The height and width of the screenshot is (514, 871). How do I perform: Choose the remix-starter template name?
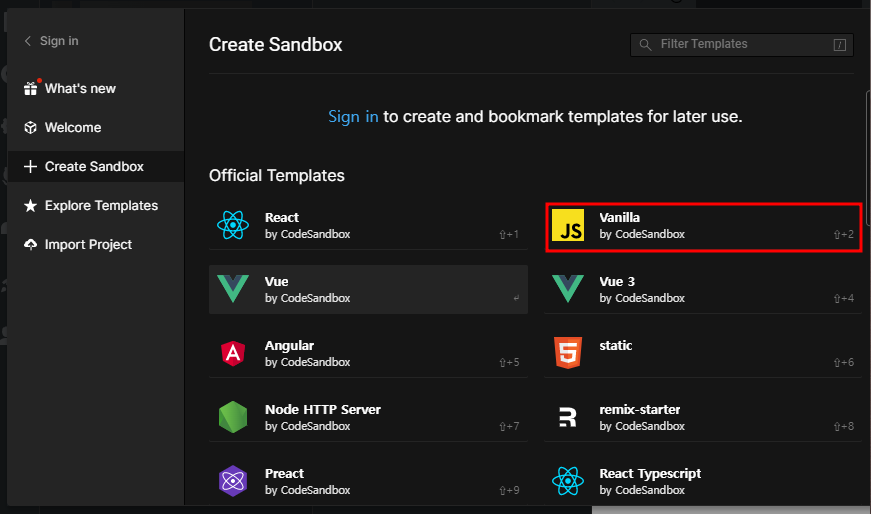coord(639,410)
